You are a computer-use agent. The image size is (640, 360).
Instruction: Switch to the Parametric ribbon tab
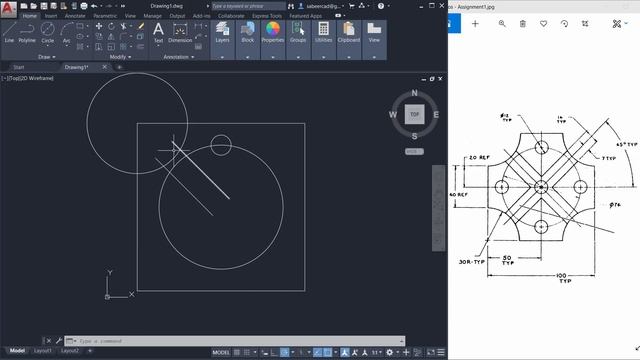pyautogui.click(x=105, y=16)
